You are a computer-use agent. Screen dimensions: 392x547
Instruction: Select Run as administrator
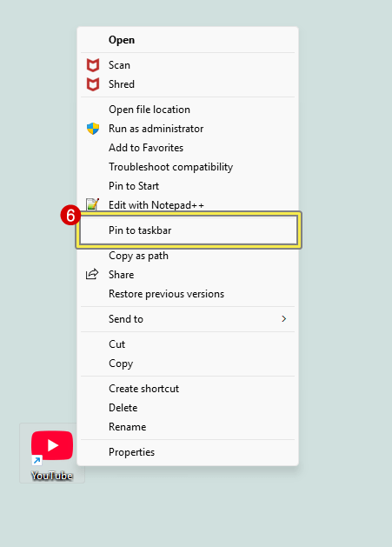click(188, 129)
